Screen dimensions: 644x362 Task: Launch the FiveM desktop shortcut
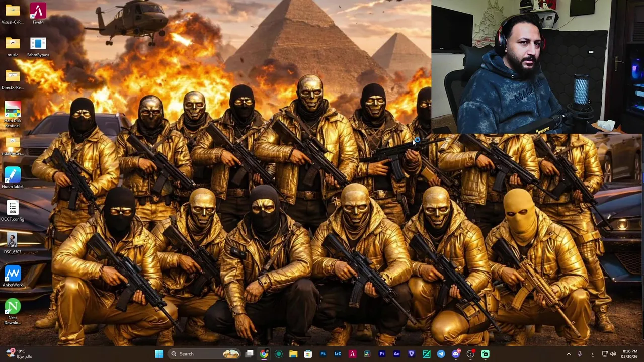38,14
